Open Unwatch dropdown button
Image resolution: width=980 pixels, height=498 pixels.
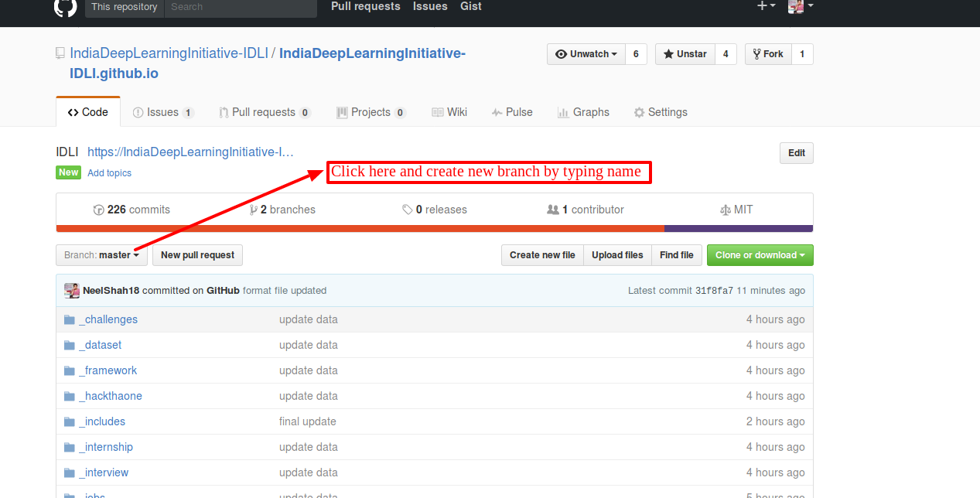(586, 54)
